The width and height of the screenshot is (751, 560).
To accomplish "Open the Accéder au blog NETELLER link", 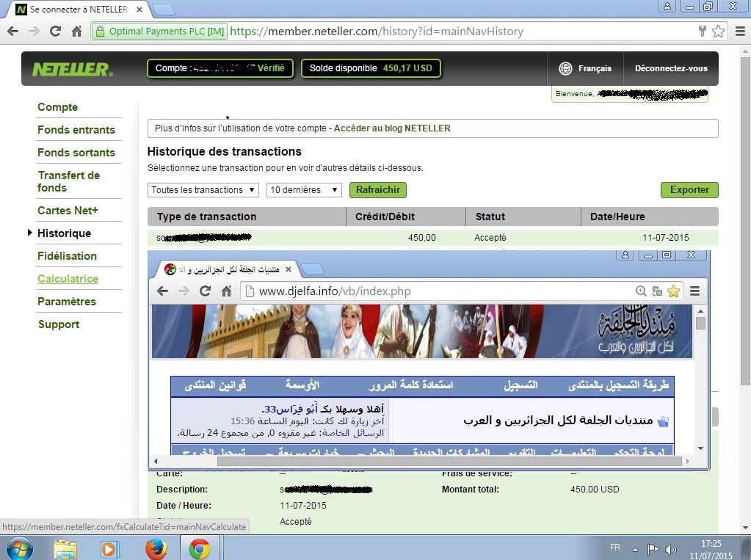I will (392, 128).
